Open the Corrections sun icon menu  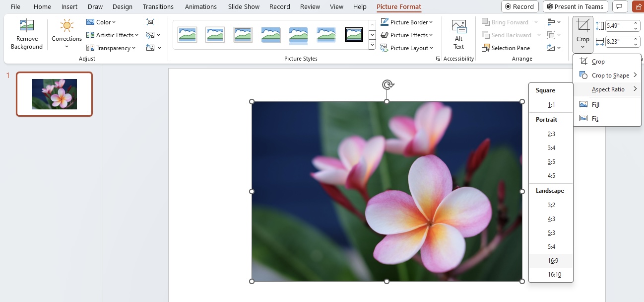point(66,26)
